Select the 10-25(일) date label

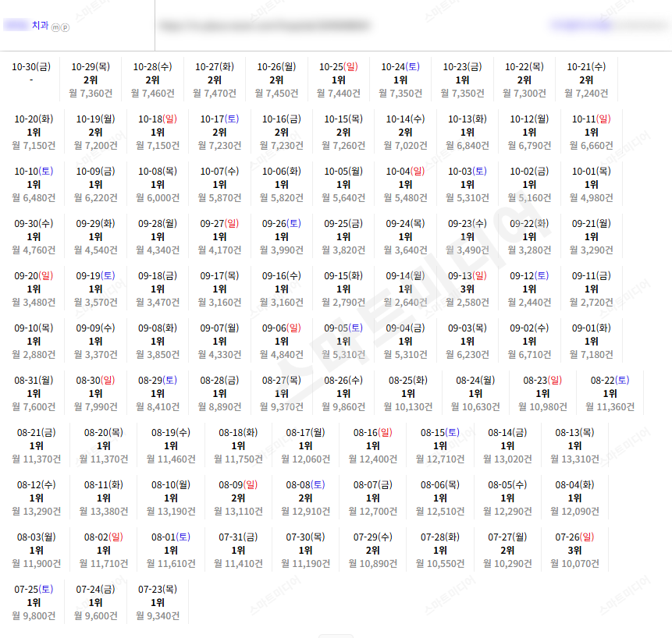point(339,67)
